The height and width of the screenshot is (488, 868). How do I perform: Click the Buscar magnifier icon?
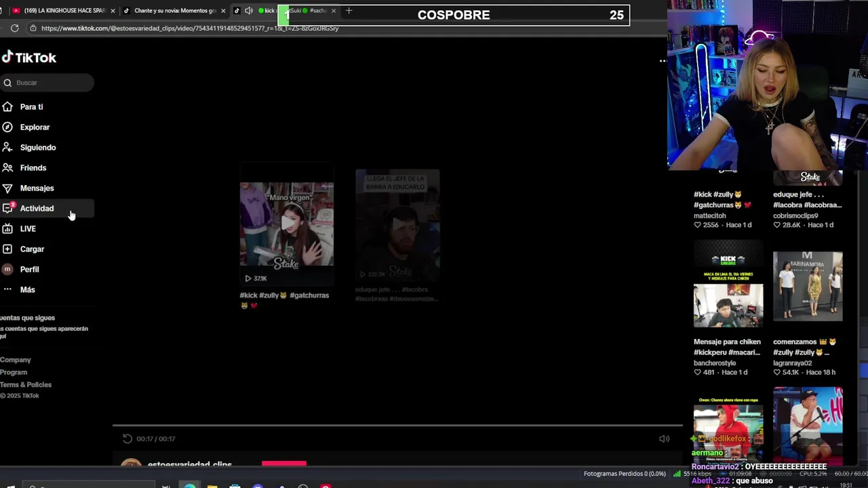(7, 83)
